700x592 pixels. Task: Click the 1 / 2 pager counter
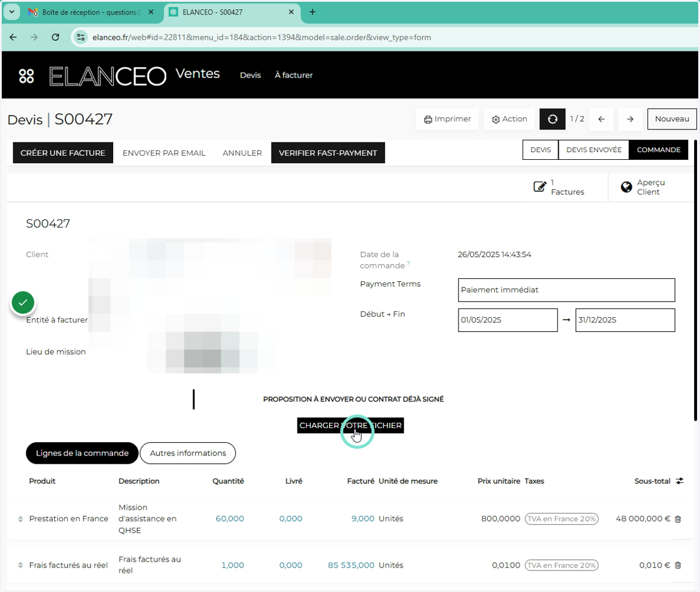pos(577,119)
